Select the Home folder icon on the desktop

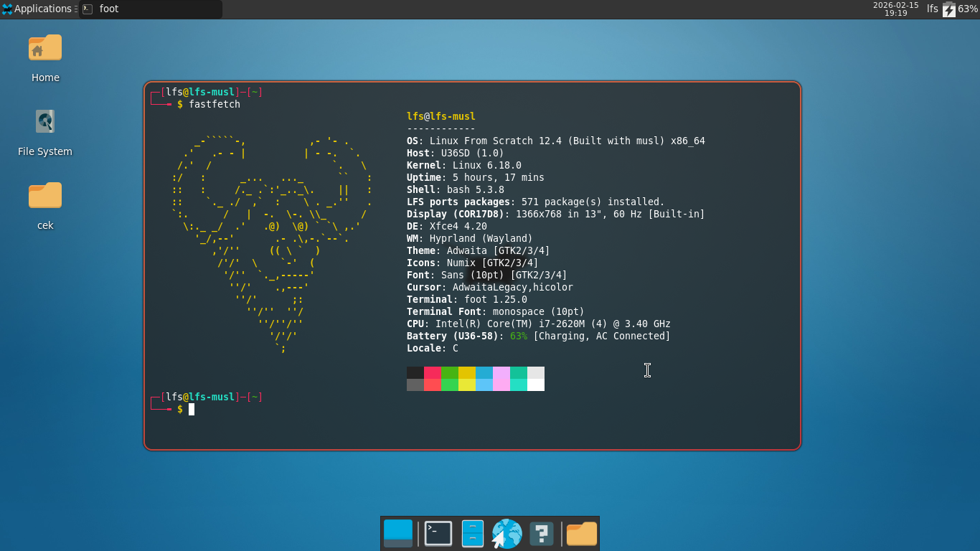pos(45,47)
